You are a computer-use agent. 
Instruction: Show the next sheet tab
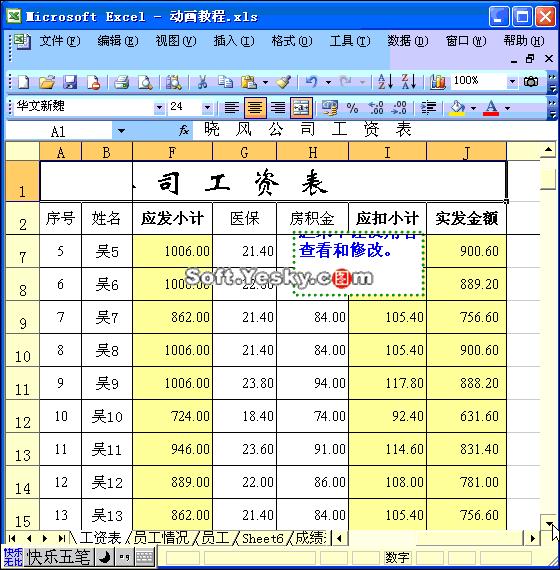tap(45, 538)
